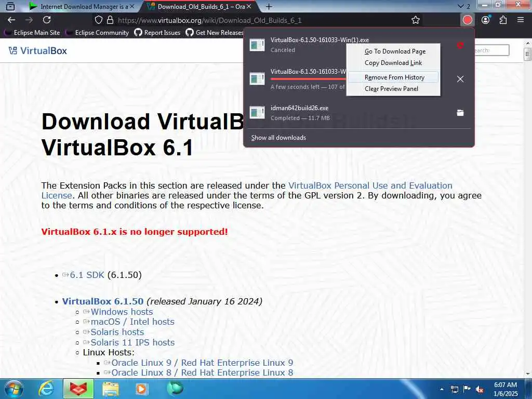Open the Get New Releases bookmark
Screen dimensions: 532x399
pos(215,33)
